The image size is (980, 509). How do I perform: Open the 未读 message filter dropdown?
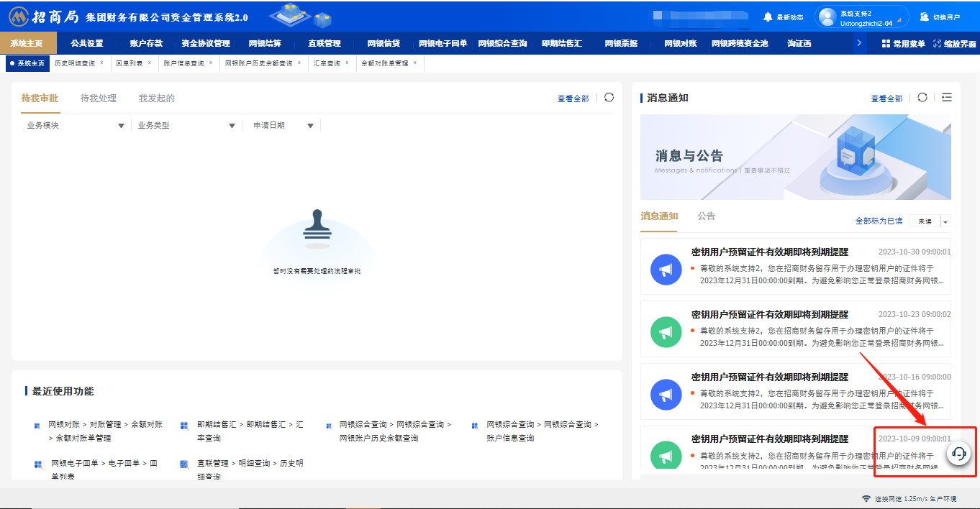945,221
